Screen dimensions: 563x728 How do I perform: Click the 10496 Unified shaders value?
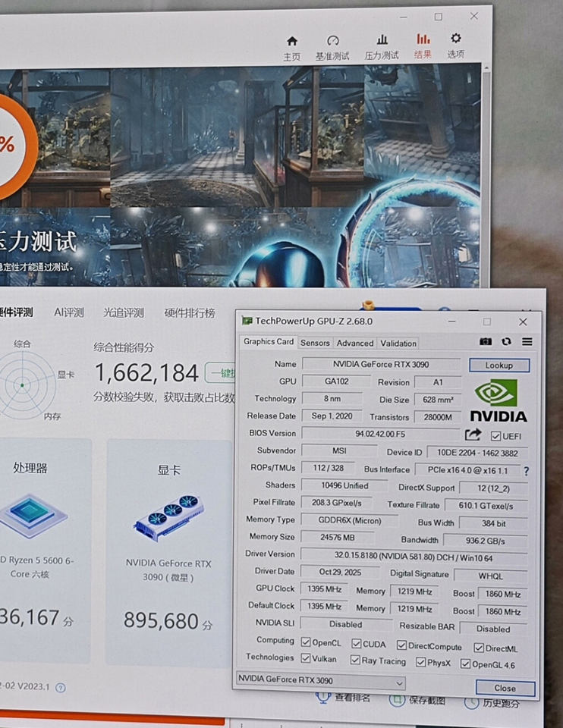[344, 485]
